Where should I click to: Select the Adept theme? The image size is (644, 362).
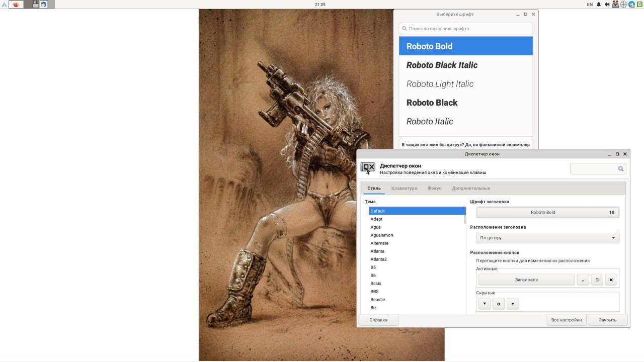[417, 219]
